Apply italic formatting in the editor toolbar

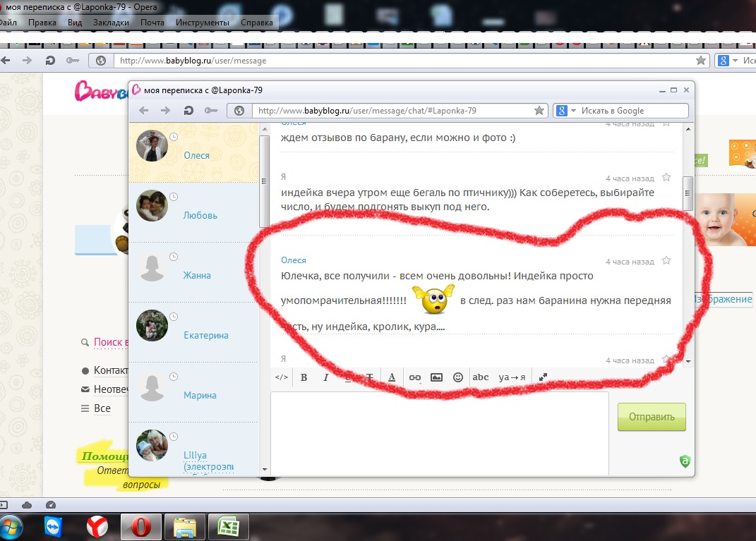coord(325,377)
